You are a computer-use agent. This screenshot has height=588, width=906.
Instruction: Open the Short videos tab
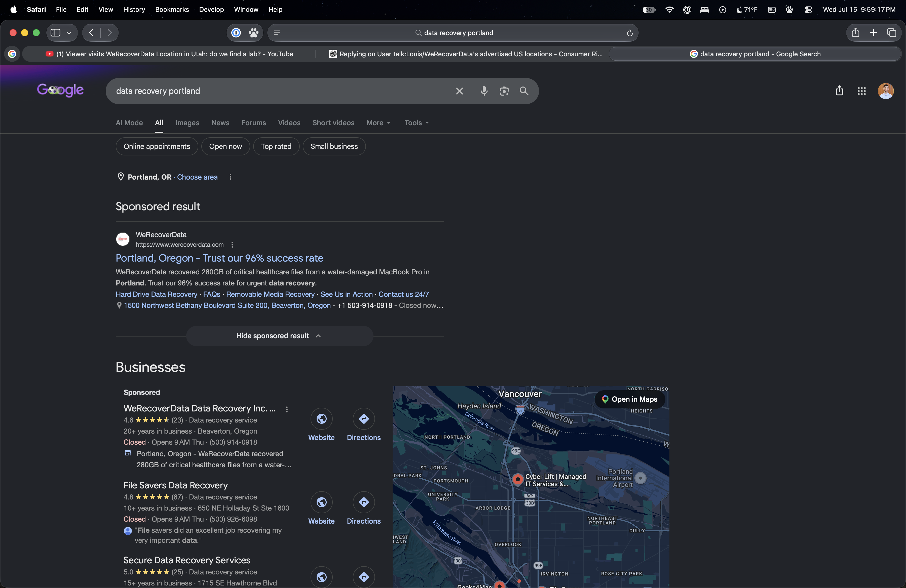tap(333, 123)
